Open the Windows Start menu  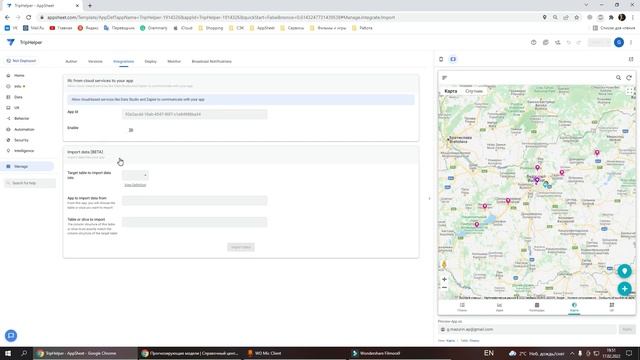8,353
